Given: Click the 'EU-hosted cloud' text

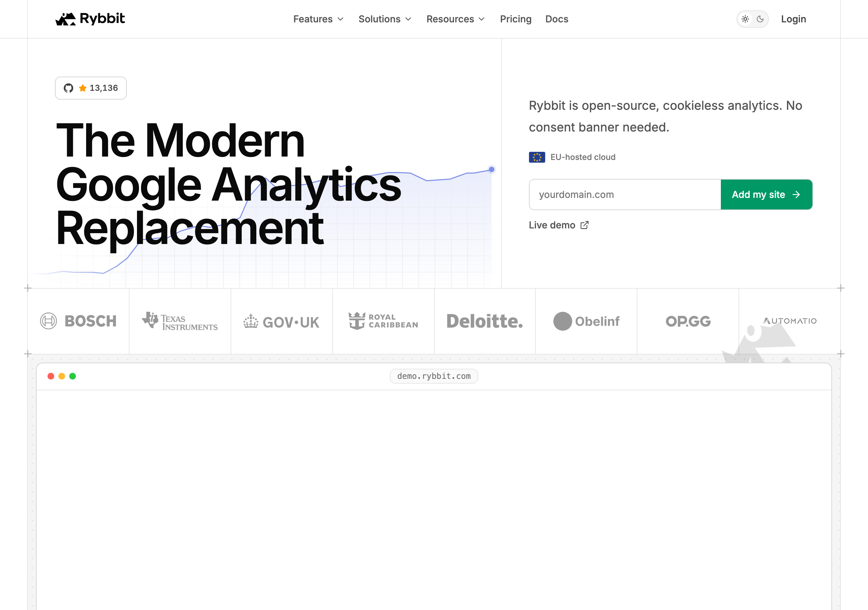Looking at the screenshot, I should [583, 157].
